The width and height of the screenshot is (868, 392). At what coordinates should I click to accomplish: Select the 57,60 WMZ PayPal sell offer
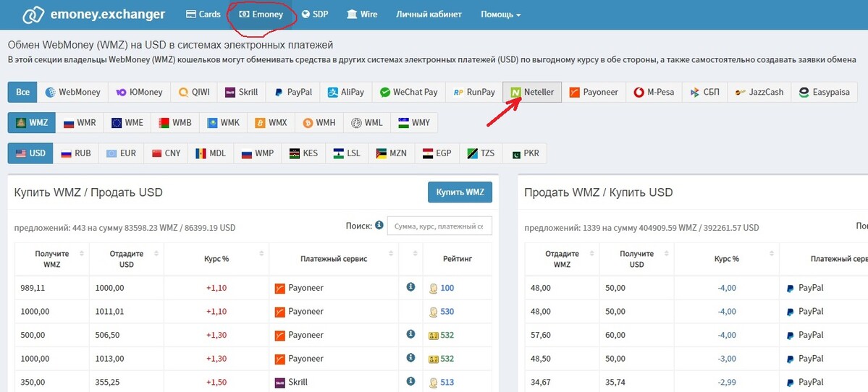(696, 335)
